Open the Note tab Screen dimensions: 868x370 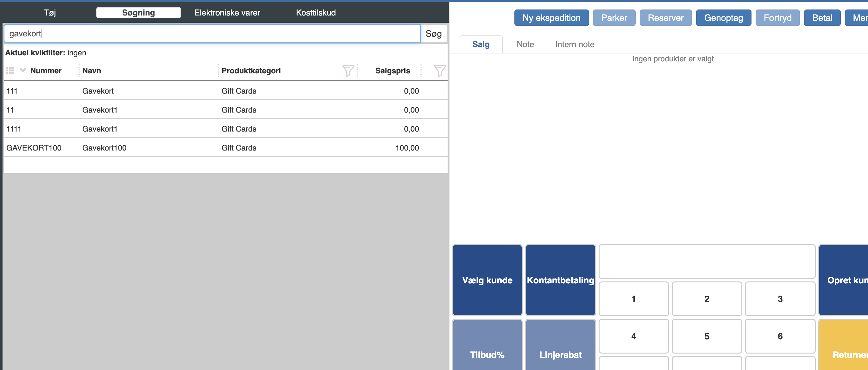tap(525, 45)
